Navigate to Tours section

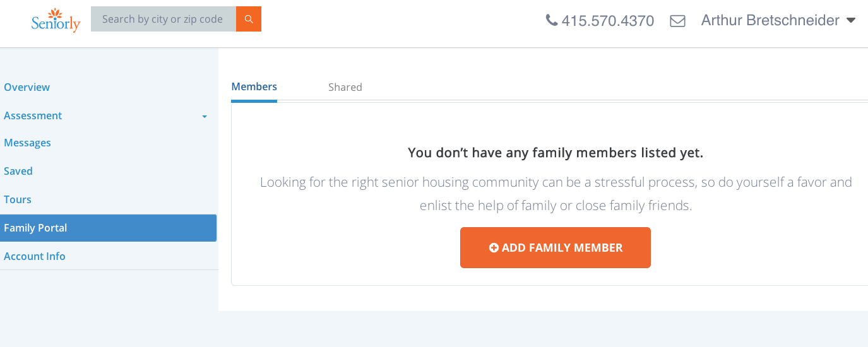tap(18, 199)
